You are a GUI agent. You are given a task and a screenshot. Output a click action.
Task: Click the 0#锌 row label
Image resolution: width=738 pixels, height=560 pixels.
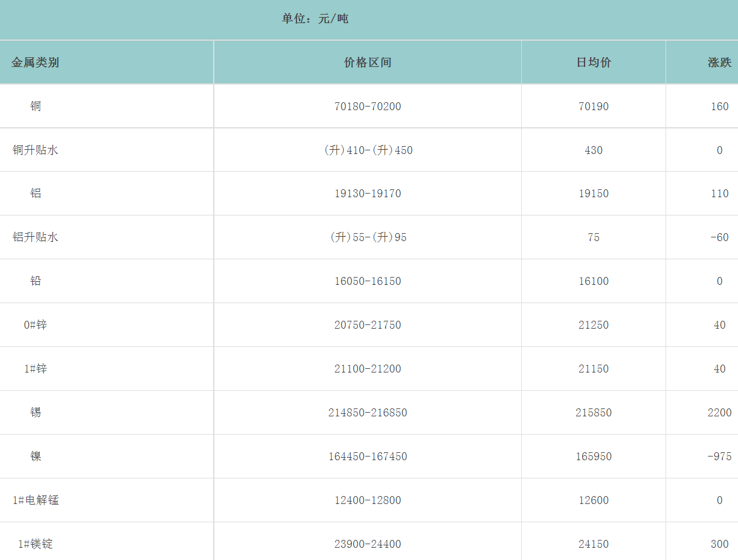tap(35, 325)
